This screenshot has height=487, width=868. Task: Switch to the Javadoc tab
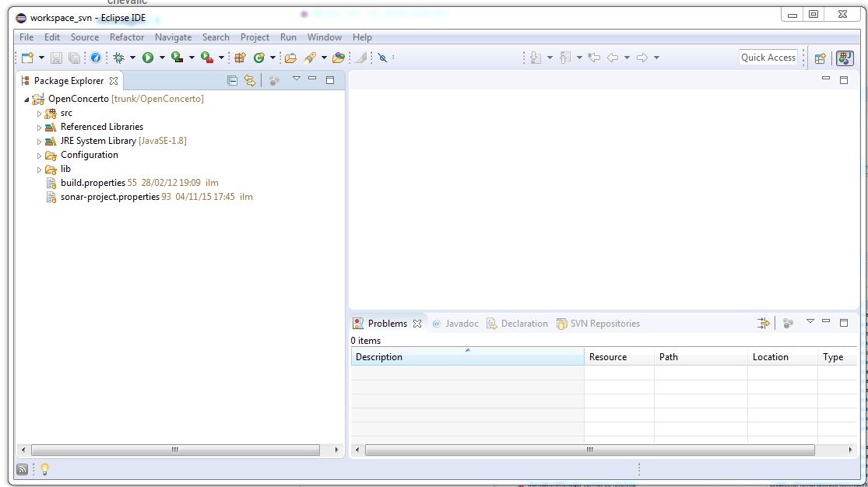pos(455,324)
